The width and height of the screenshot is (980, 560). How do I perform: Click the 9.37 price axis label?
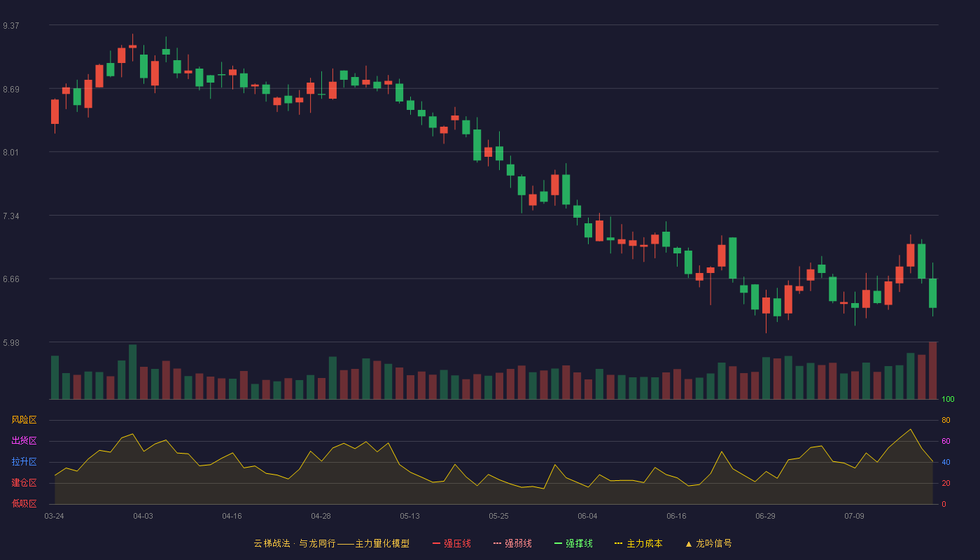(11, 26)
